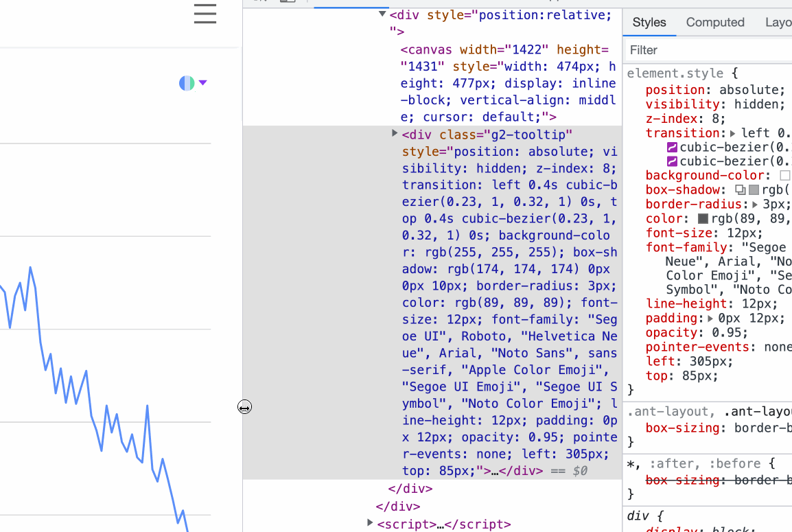Viewport: 792px width, 532px height.
Task: Open the box-shadow editor icon
Action: pos(740,190)
